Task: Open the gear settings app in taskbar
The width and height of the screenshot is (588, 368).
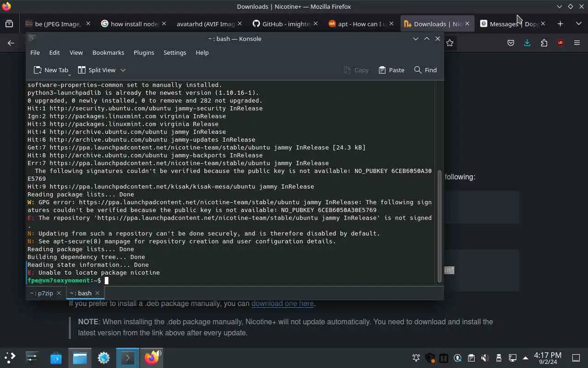Action: point(104,357)
